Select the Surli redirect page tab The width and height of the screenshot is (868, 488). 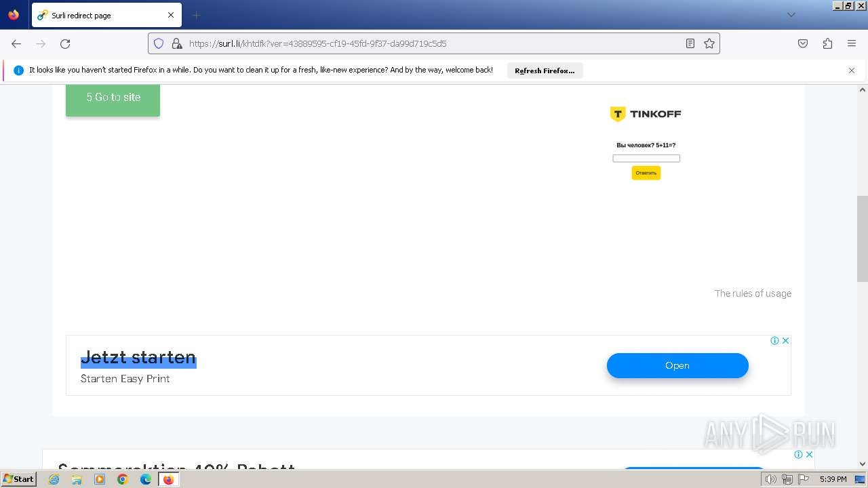tap(106, 15)
